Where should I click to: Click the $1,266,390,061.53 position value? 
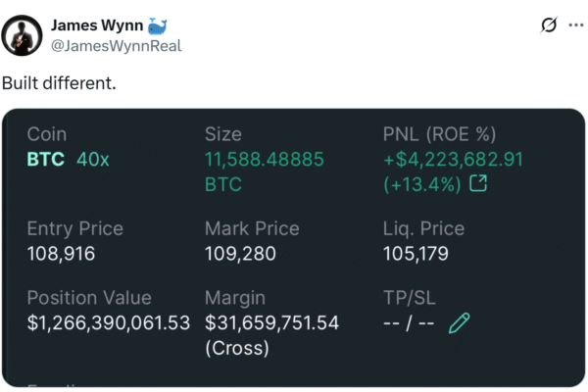pos(109,323)
